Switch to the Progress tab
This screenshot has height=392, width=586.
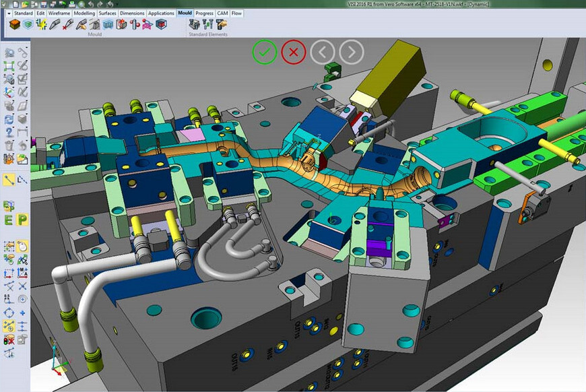(x=205, y=13)
